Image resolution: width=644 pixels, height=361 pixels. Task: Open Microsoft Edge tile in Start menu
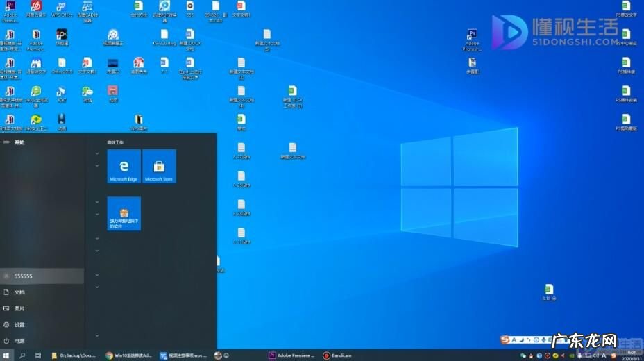(124, 167)
